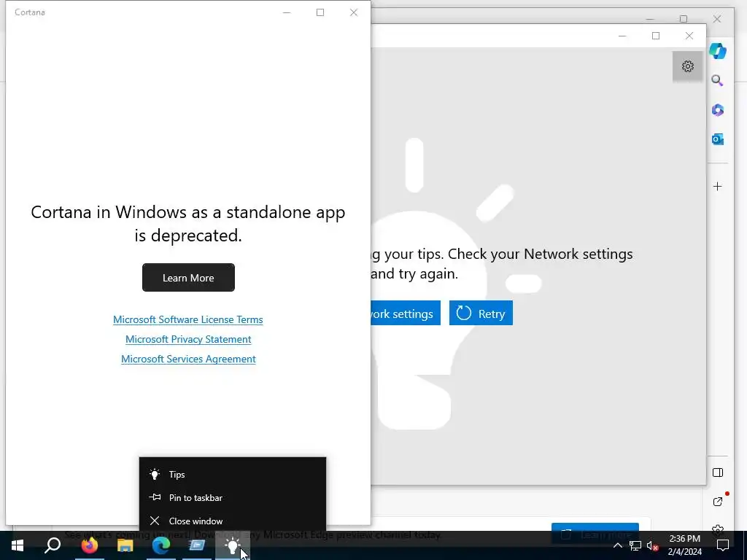Open Microsoft 365 icon in Edge sidebar
The height and width of the screenshot is (560, 747).
[x=718, y=110]
